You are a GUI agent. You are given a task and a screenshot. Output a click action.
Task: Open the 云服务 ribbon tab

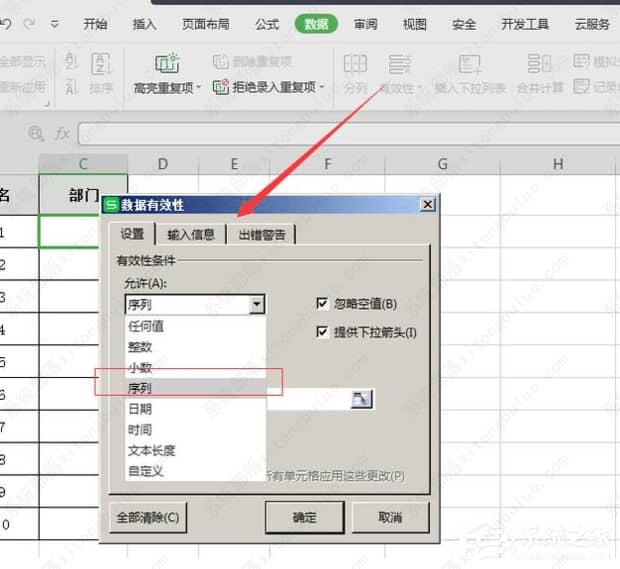(592, 24)
